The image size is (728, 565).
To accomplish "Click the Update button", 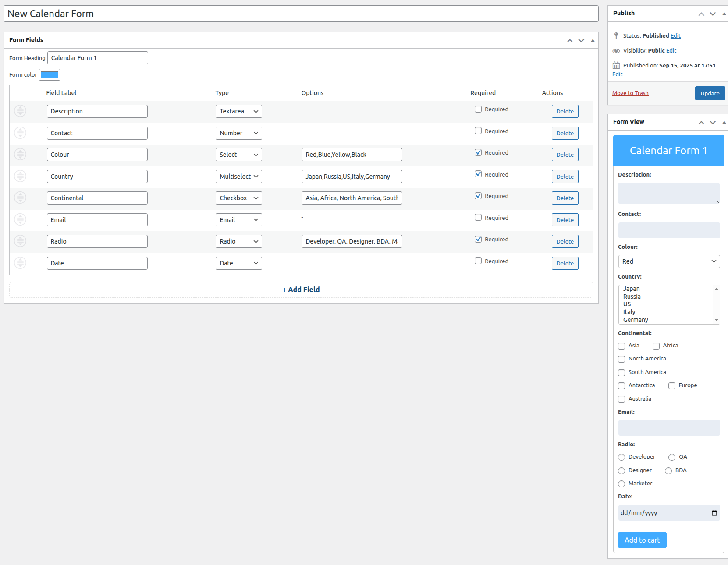I will [x=710, y=93].
